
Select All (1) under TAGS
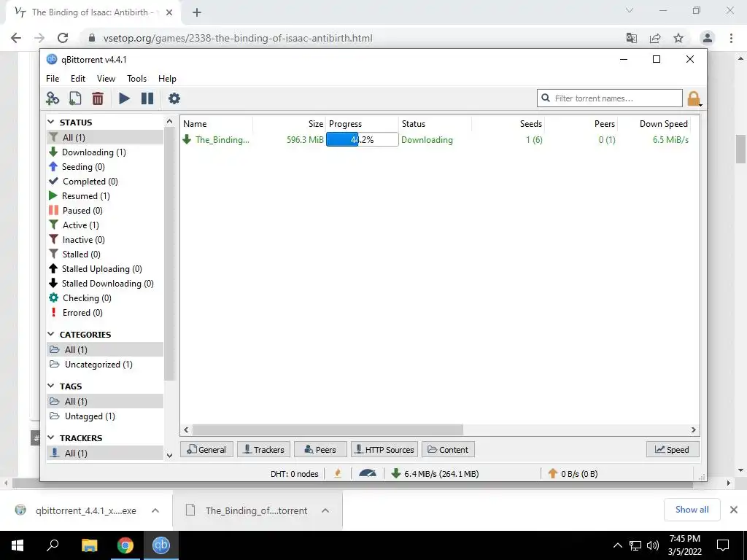(105, 402)
